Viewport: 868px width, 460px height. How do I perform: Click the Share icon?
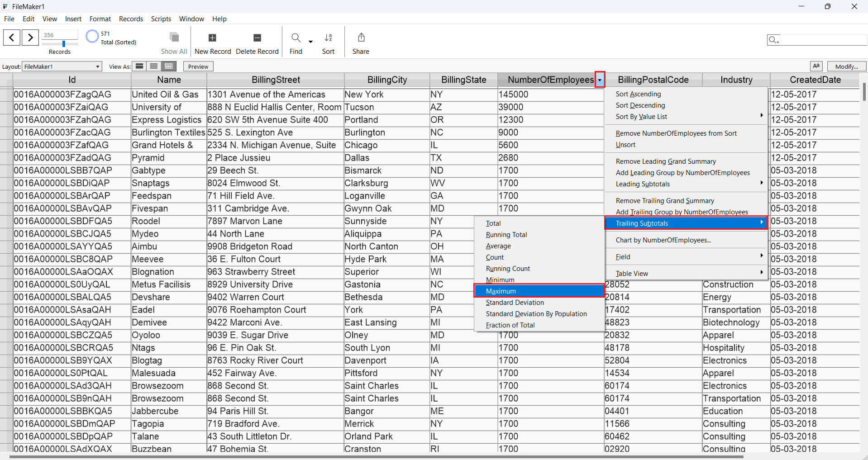coord(361,38)
